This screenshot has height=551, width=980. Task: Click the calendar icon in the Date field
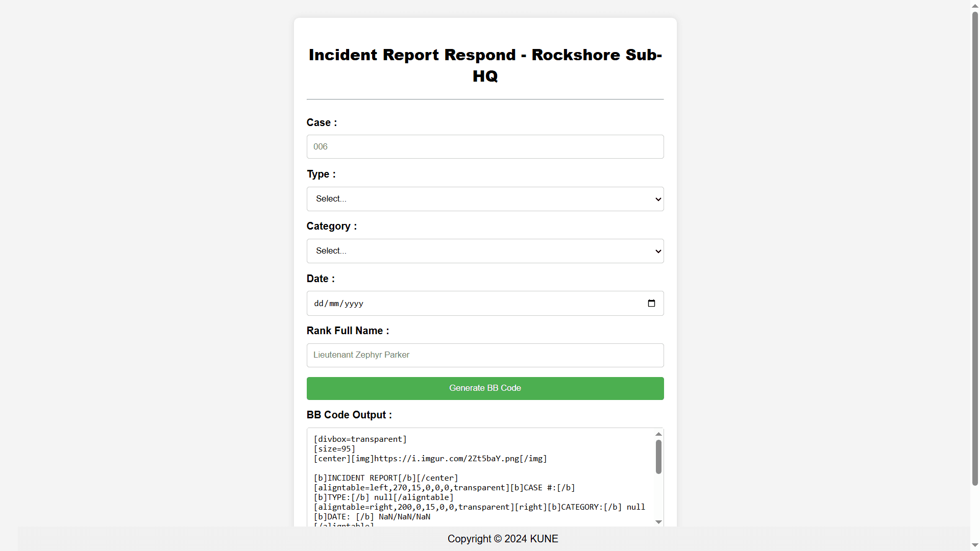[x=651, y=303]
